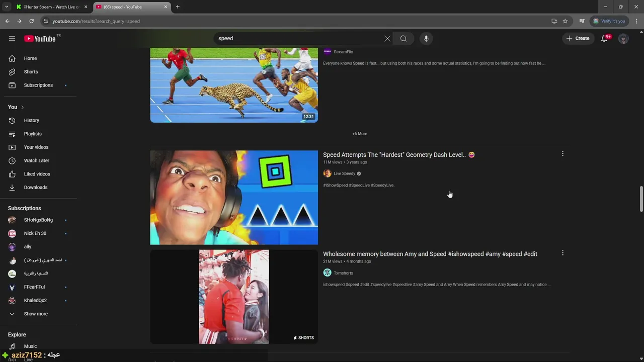The width and height of the screenshot is (644, 362).
Task: Open SHoNgxBoNg subscription channel
Action: tap(38, 220)
